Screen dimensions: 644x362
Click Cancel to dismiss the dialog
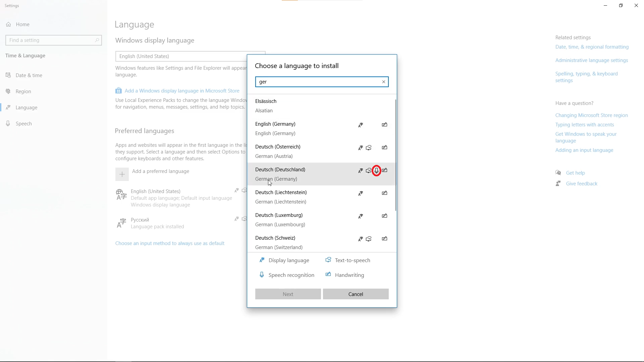[356, 294]
